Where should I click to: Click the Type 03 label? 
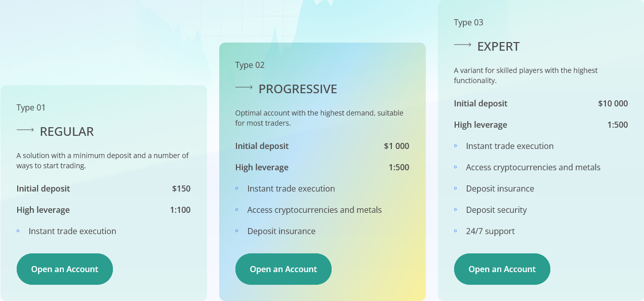tap(469, 22)
